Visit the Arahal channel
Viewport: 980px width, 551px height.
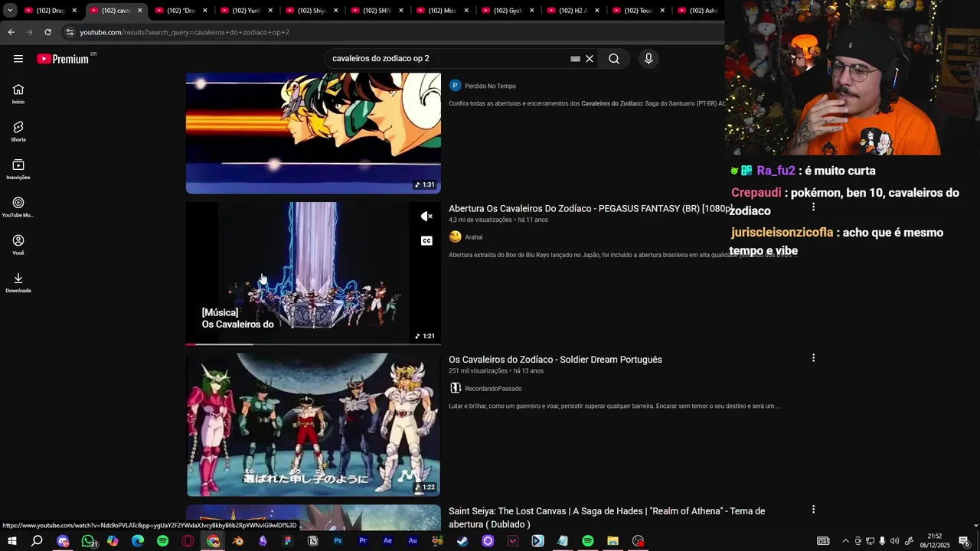(474, 237)
